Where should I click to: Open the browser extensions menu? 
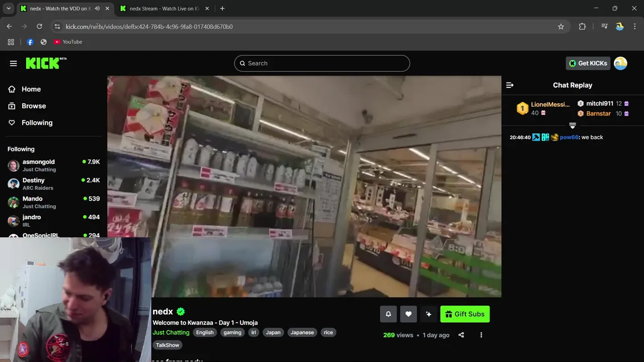point(582,27)
